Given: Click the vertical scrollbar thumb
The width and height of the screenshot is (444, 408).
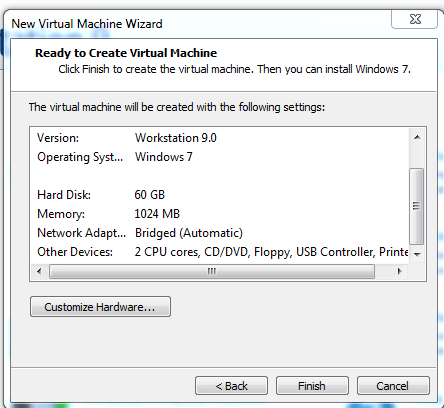Looking at the screenshot, I should (x=416, y=206).
